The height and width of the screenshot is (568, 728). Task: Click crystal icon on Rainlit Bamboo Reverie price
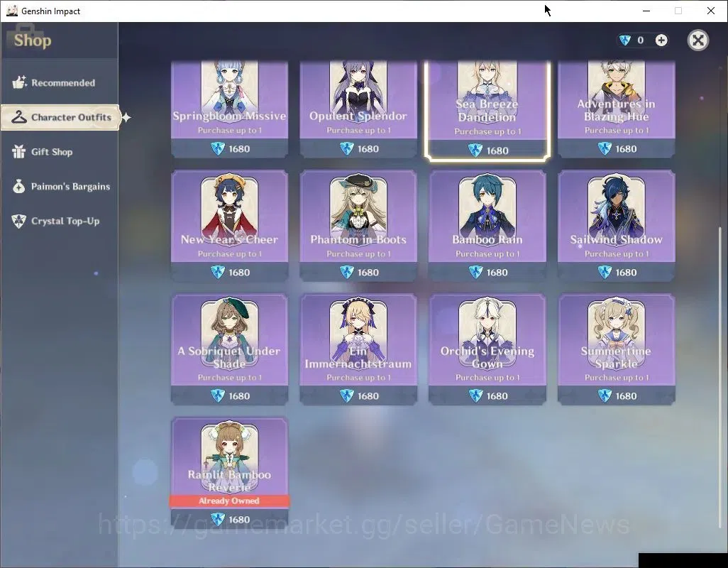(x=218, y=519)
